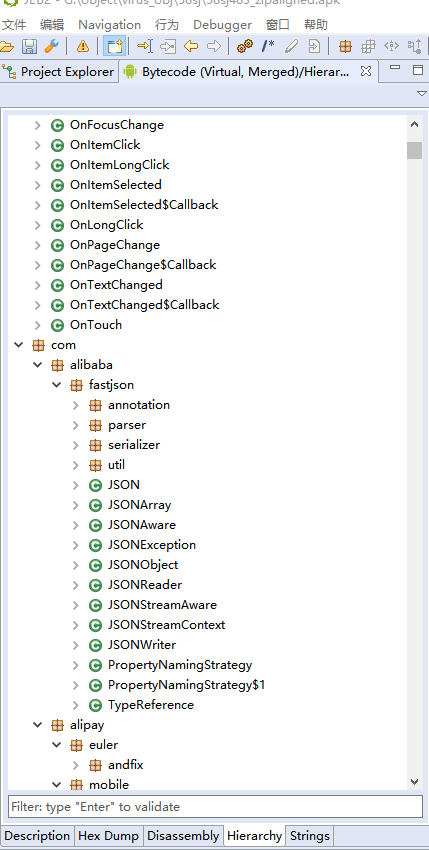Select the JSONObject class item
This screenshot has height=850, width=429.
click(x=143, y=565)
